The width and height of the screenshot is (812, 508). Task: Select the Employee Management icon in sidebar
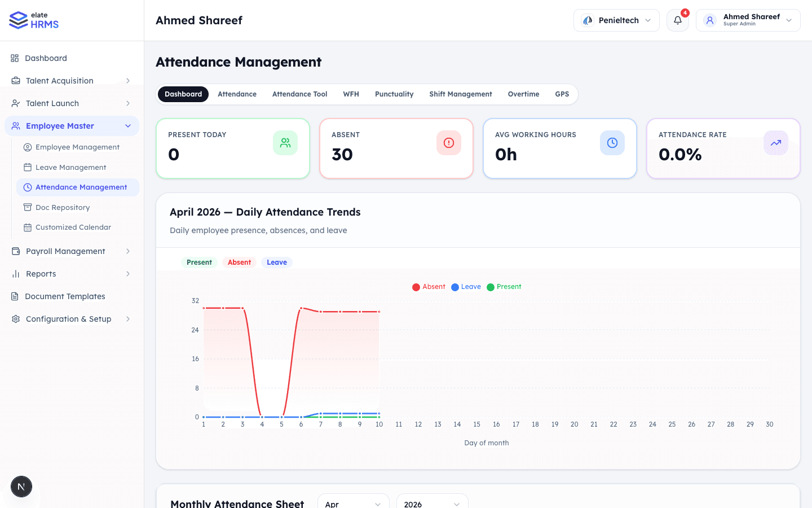pyautogui.click(x=27, y=147)
